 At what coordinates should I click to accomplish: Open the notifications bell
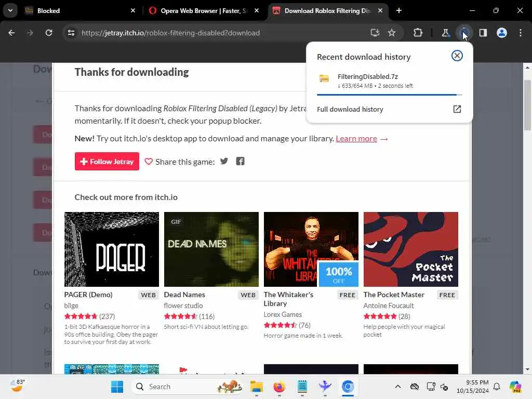click(497, 387)
